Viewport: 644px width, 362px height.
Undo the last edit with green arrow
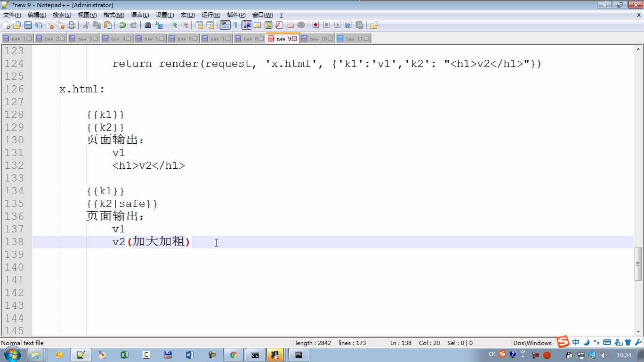point(122,25)
